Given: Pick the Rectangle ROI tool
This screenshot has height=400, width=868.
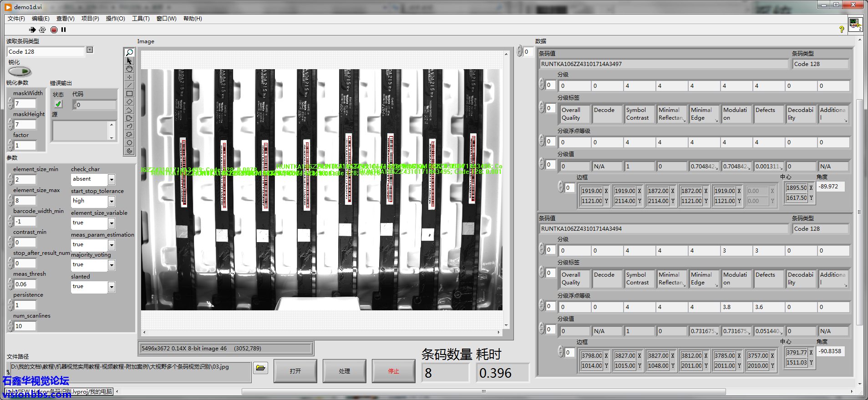Looking at the screenshot, I should click(130, 93).
